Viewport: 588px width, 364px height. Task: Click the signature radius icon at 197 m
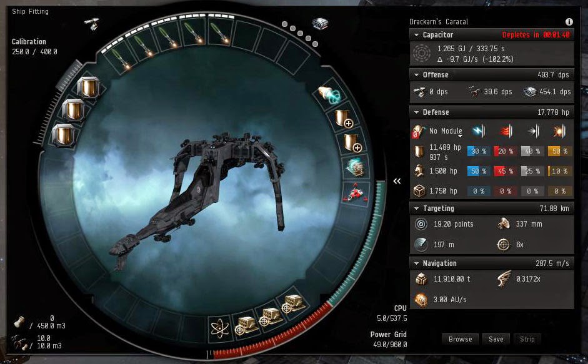pos(421,244)
